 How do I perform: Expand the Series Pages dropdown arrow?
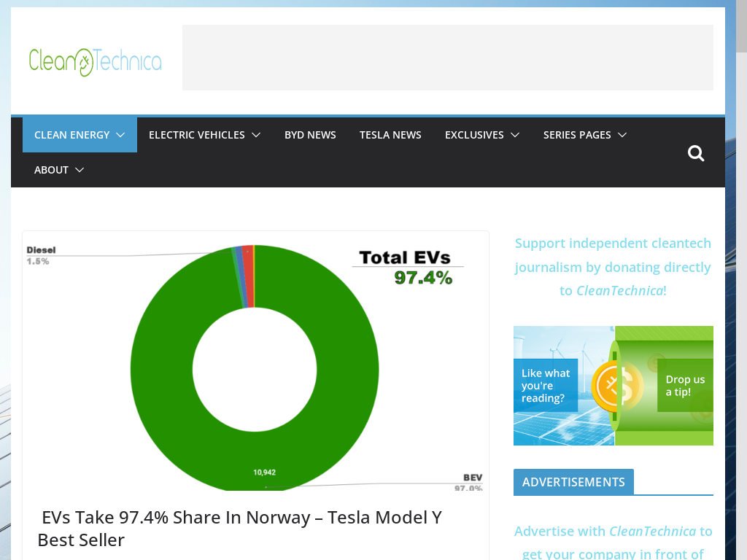coord(622,135)
